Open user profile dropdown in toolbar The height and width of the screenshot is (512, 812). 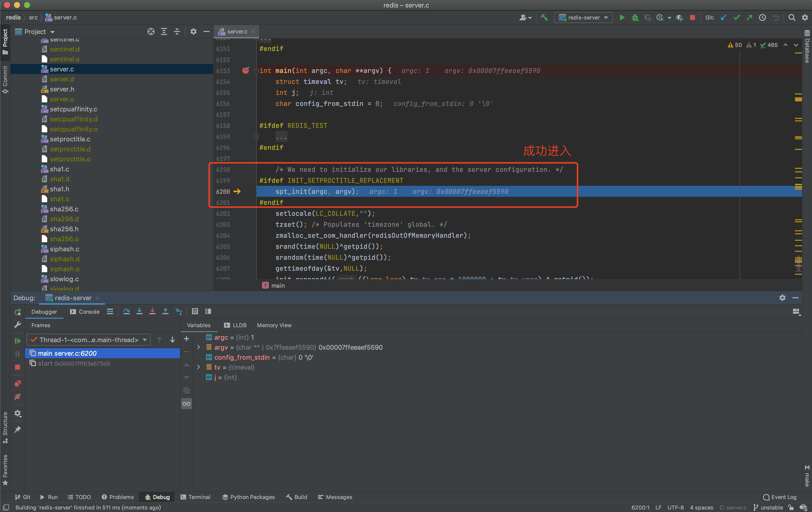click(525, 17)
